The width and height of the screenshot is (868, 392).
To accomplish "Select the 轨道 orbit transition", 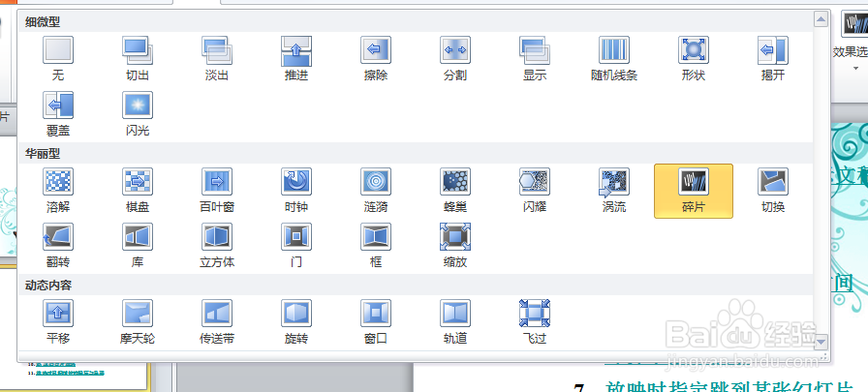I will 455,321.
